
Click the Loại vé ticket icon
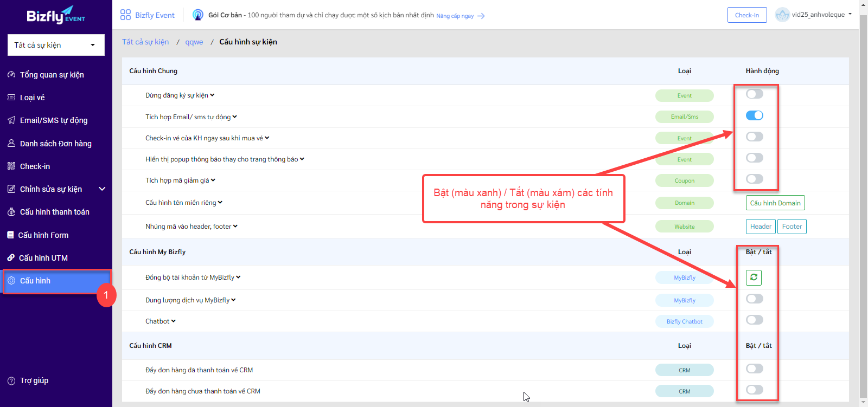11,98
